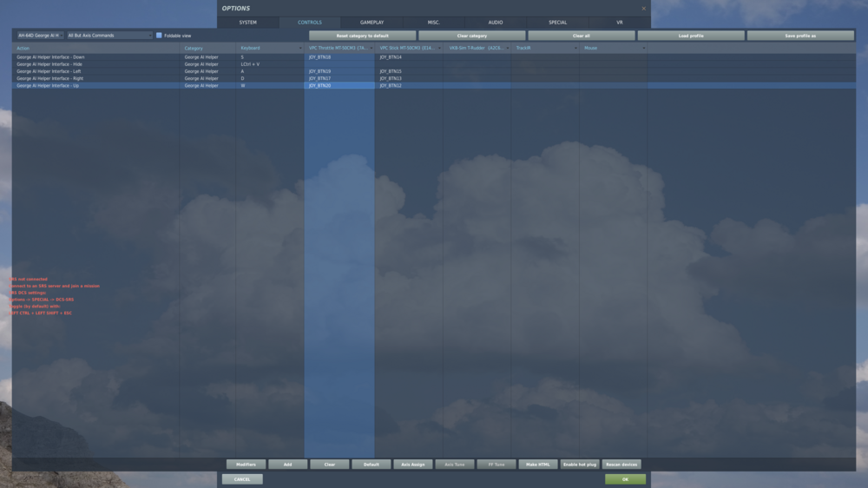The width and height of the screenshot is (868, 488).
Task: Click the Clear category button
Action: [x=471, y=36]
